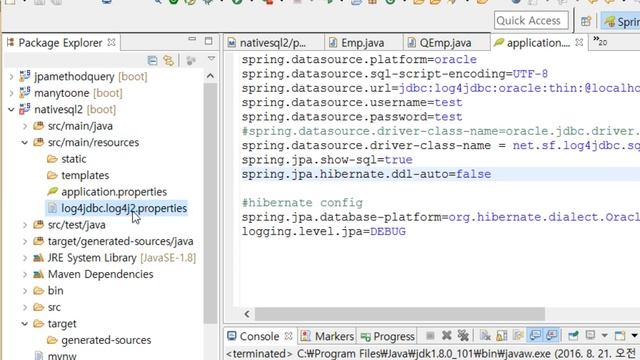Open application.properties in Package Explorer

coord(114,192)
